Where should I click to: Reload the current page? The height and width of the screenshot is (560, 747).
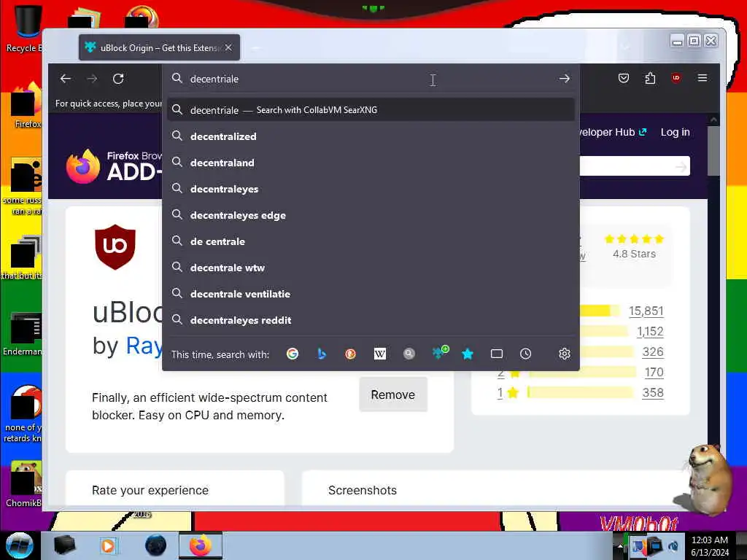(118, 79)
